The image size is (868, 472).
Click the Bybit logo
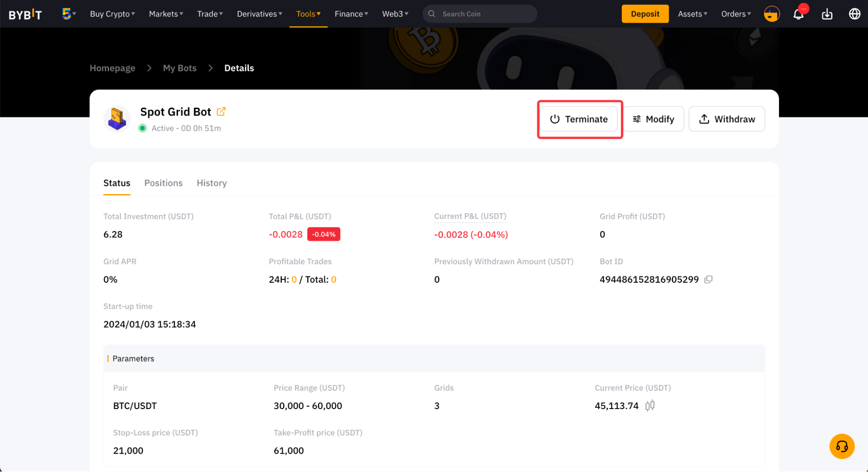(x=25, y=14)
